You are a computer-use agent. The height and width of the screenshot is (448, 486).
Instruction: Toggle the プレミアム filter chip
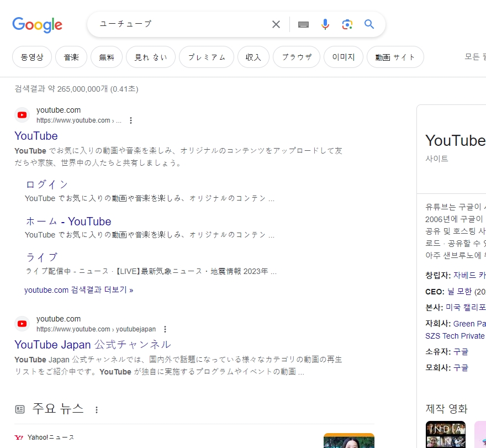point(206,57)
